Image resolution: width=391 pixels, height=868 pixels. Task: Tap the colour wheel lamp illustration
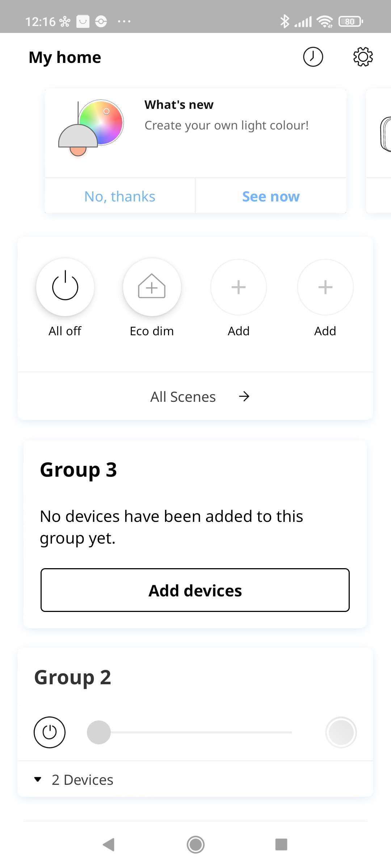coord(91,128)
